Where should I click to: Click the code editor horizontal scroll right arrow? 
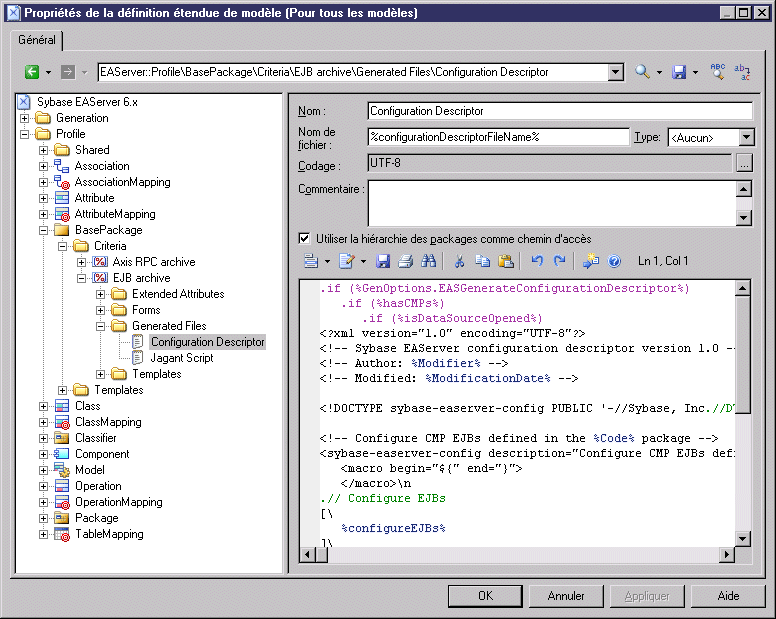tap(726, 555)
